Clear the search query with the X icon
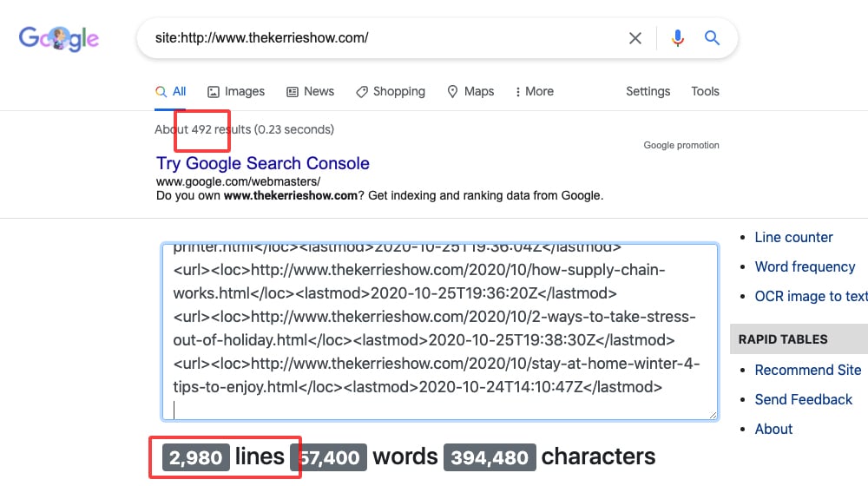 pos(635,38)
